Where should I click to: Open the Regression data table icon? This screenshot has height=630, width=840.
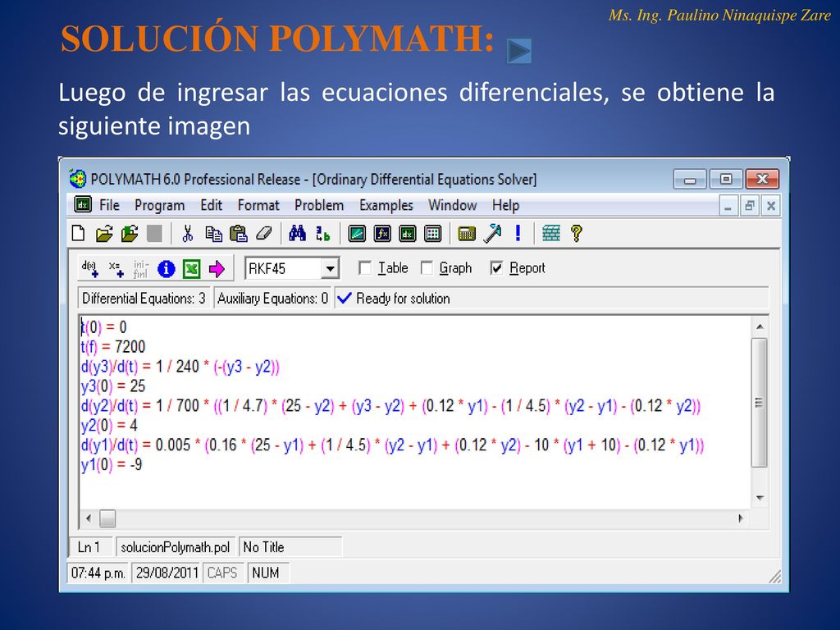432,234
